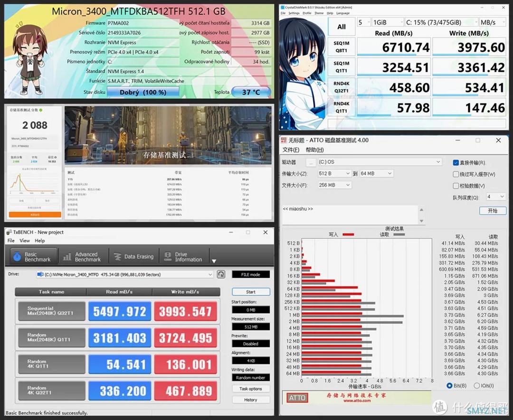Open the TxBENCH View menu
513x420 pixels.
[25, 241]
